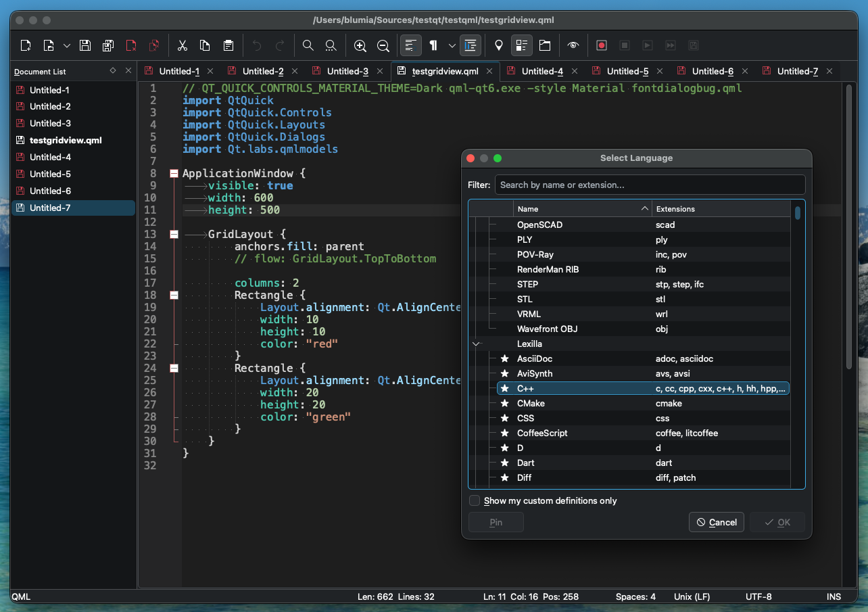Click the Undo arrow icon
The image size is (868, 612).
(x=256, y=45)
